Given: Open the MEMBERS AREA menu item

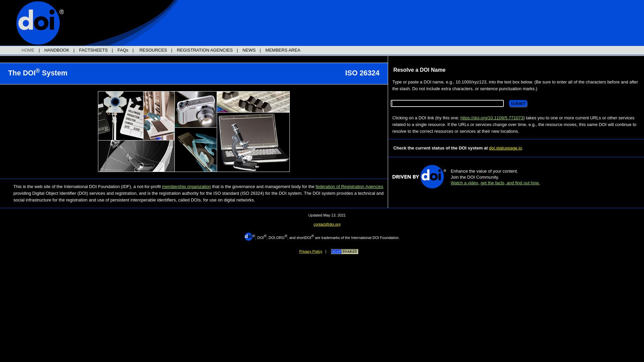Looking at the screenshot, I should [x=283, y=50].
